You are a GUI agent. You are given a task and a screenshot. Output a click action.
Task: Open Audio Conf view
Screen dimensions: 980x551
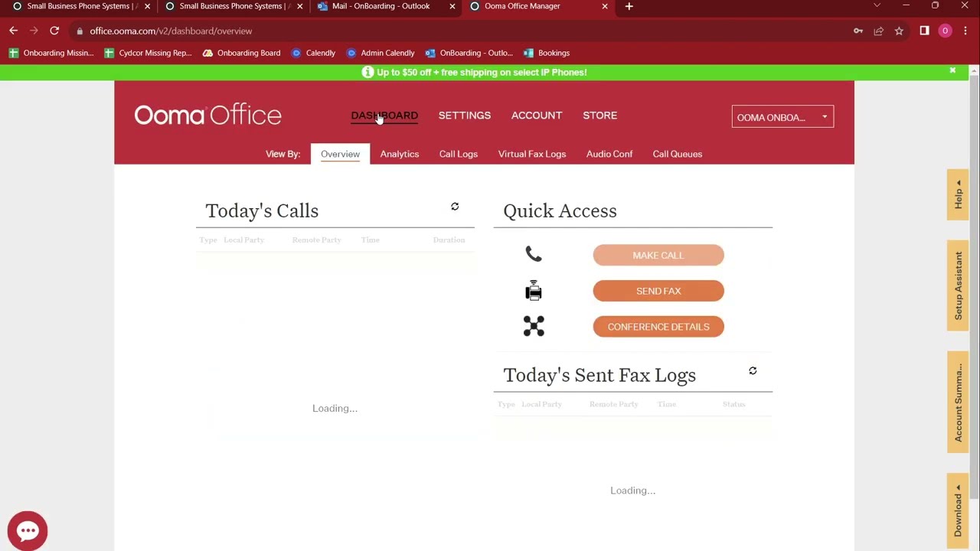pos(609,154)
